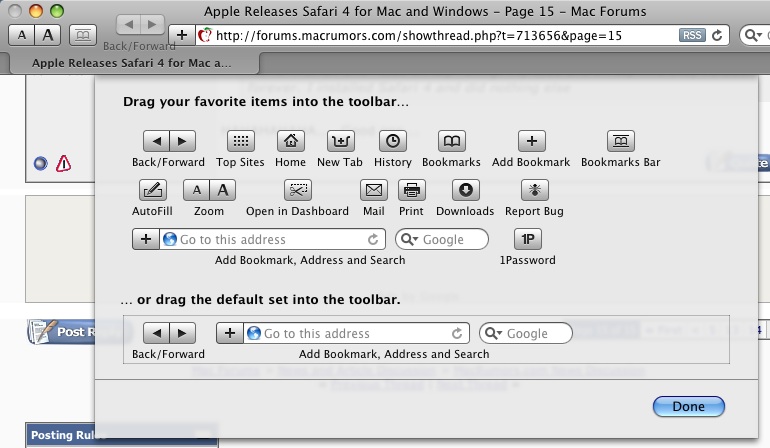Viewport: 770px width, 448px height.
Task: Click plus button beside item row address field
Action: [146, 239]
